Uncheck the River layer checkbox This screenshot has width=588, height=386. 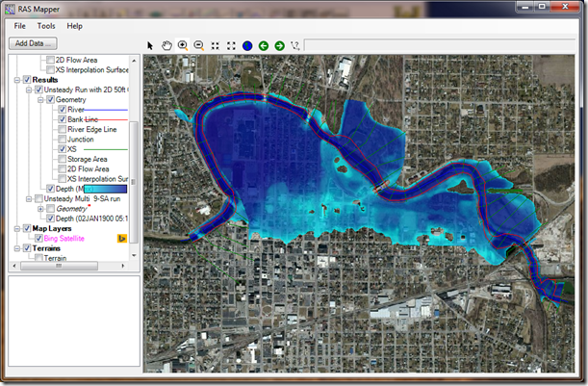click(62, 110)
